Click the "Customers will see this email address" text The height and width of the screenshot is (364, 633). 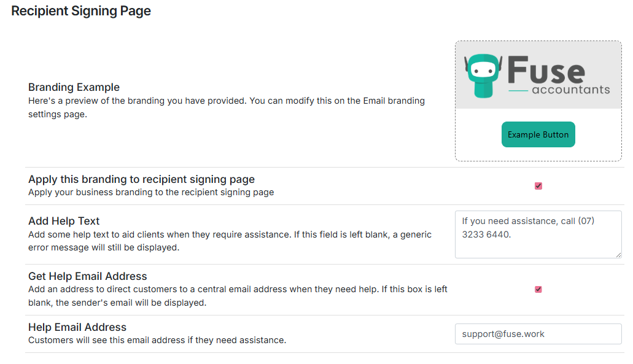coord(157,340)
